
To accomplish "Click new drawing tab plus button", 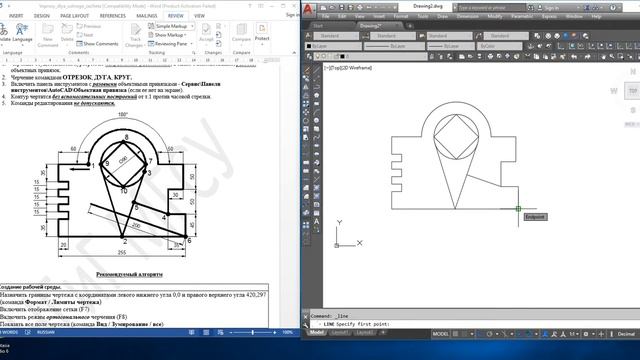I will point(410,26).
